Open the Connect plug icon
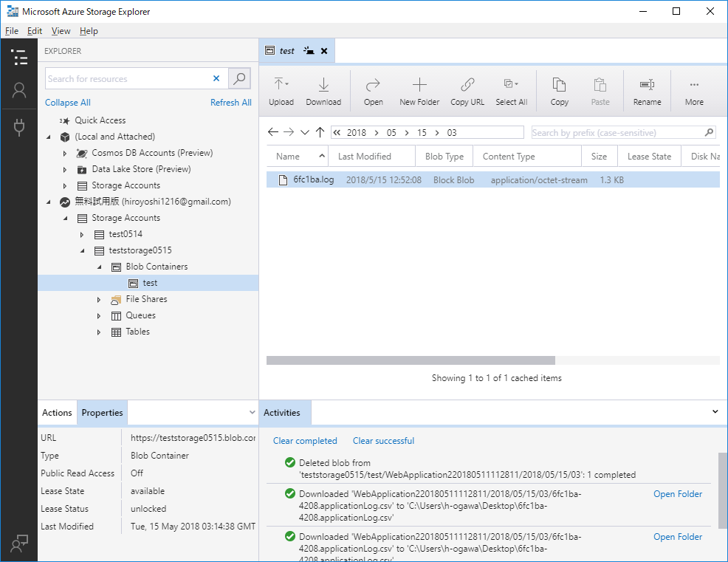728x562 pixels. pos(19,127)
